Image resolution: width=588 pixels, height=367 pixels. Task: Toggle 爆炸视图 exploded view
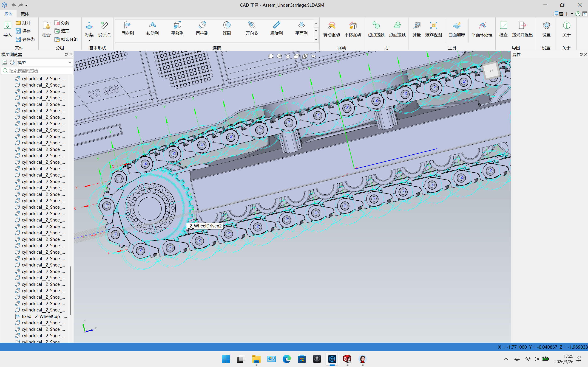click(433, 29)
